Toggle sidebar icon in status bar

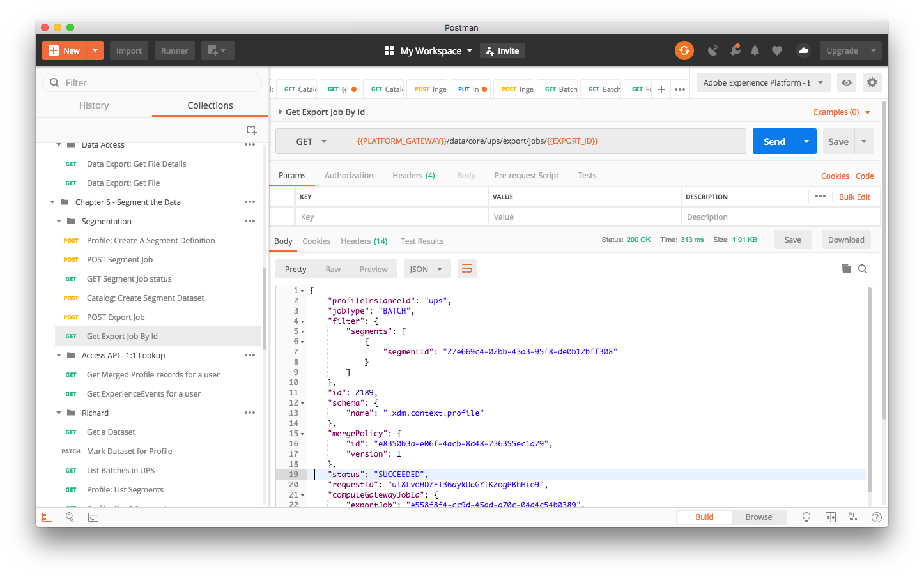pos(47,517)
